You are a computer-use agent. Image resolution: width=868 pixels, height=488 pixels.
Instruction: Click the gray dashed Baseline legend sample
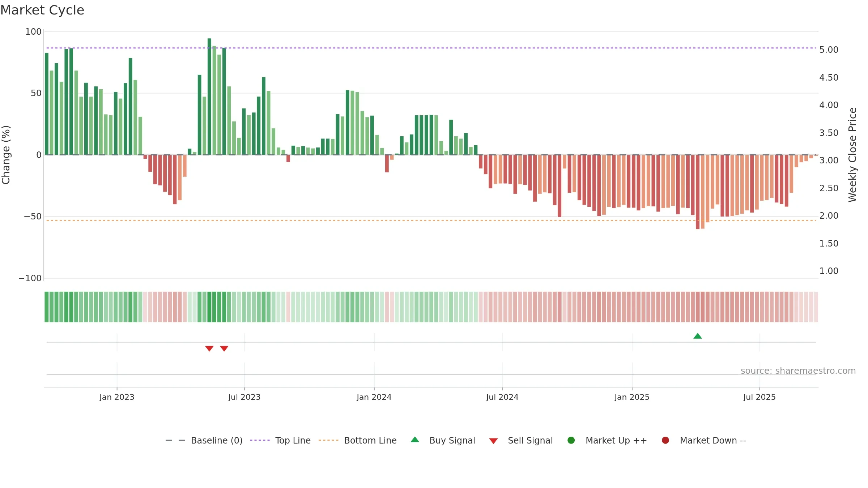pos(175,440)
